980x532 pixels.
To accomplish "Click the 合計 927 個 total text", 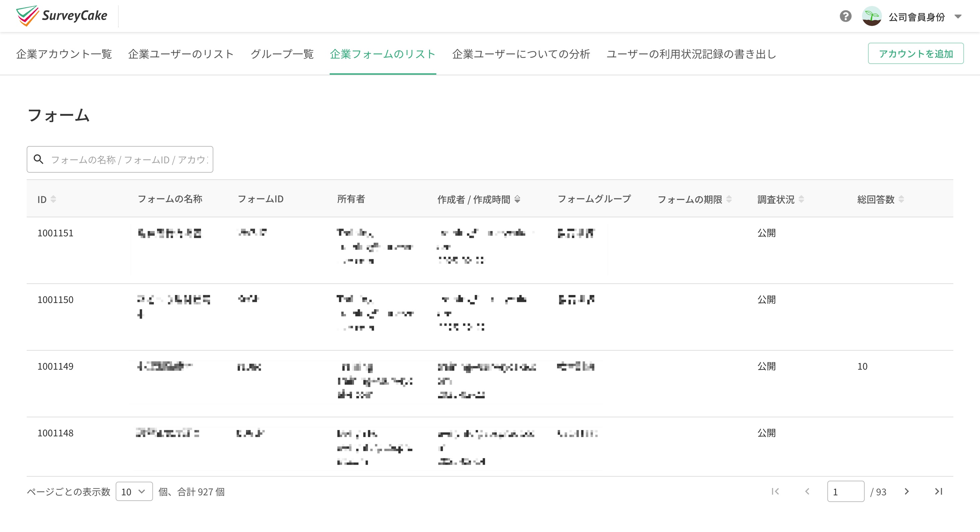I will pos(201,492).
